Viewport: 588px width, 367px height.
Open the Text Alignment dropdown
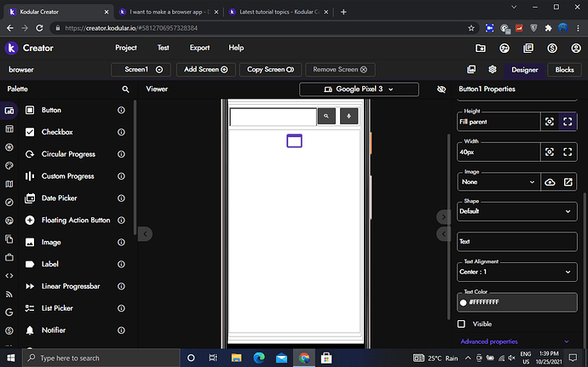(516, 272)
